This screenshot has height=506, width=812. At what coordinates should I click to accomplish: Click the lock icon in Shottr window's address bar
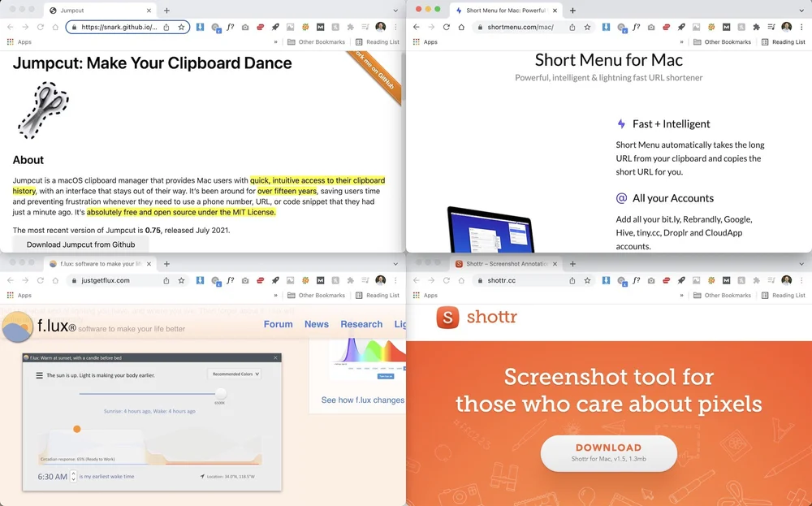(x=480, y=280)
